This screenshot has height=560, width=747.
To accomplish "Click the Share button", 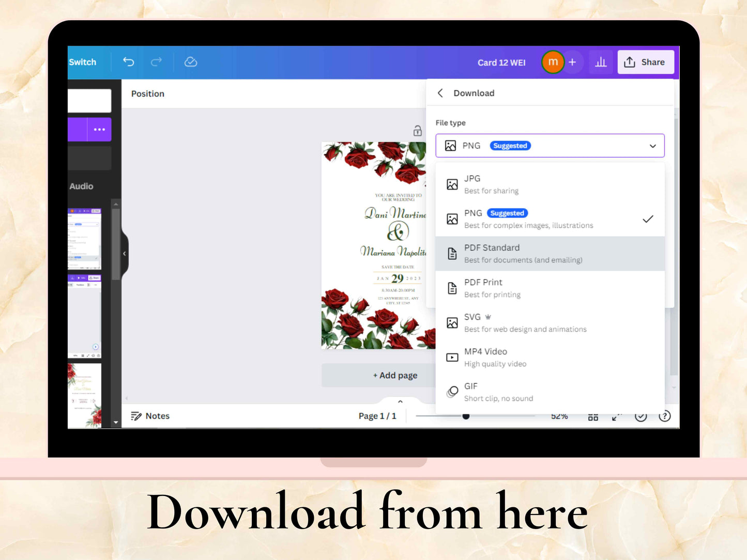I will point(645,63).
